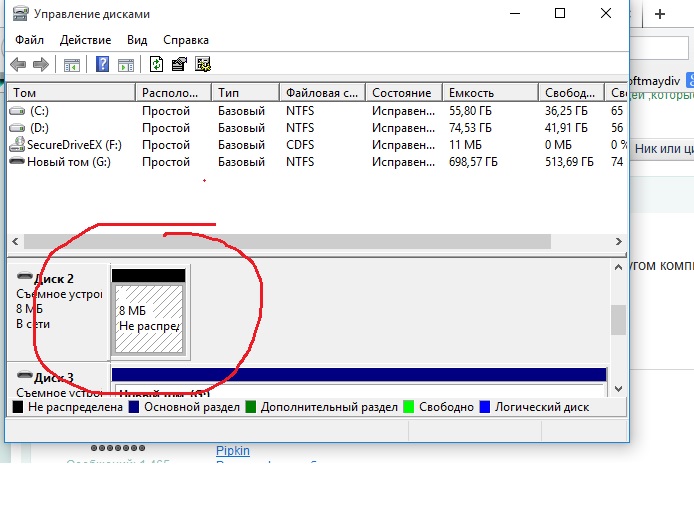Click the Disk Management title bar icon
The height and width of the screenshot is (522, 694).
20,14
